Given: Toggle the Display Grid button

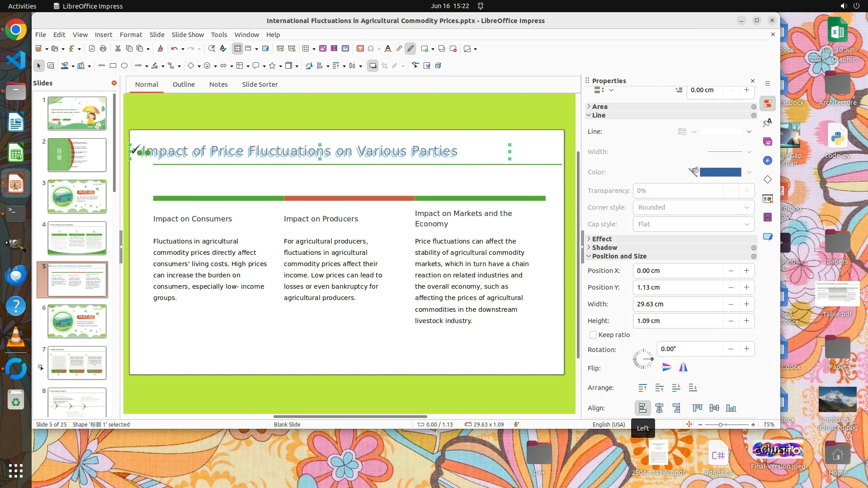Looking at the screenshot, I should pos(237,49).
